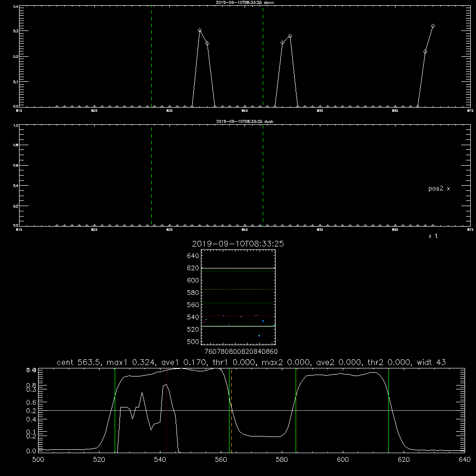Select the "thr2 0.000" statistic
The width and height of the screenshot is (476, 476).
[390, 362]
